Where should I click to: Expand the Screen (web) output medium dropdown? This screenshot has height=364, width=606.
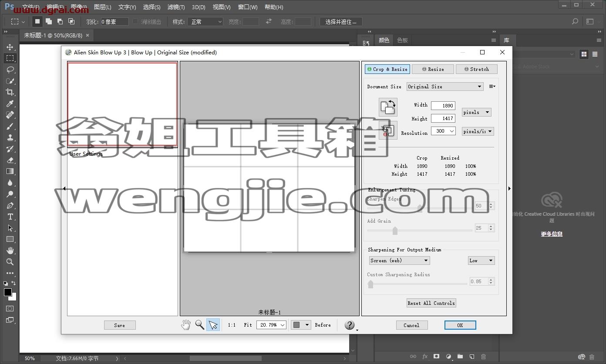tap(399, 260)
